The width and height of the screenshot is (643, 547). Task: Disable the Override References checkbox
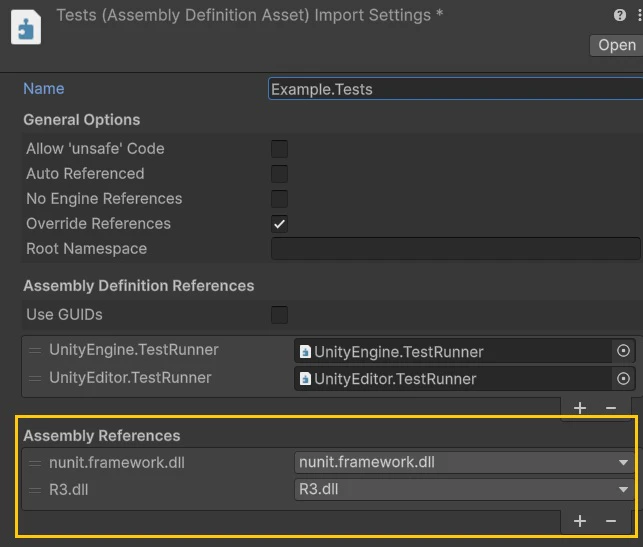point(279,224)
